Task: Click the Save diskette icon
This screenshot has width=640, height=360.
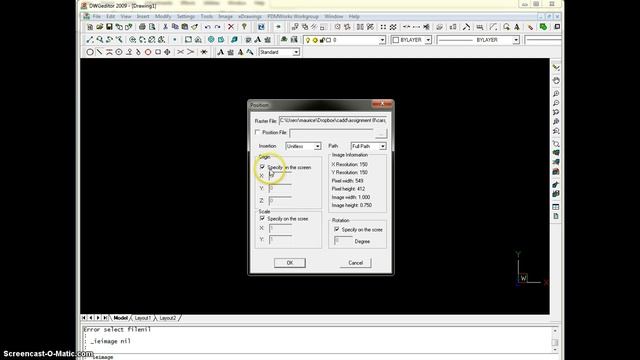Action: coord(109,27)
